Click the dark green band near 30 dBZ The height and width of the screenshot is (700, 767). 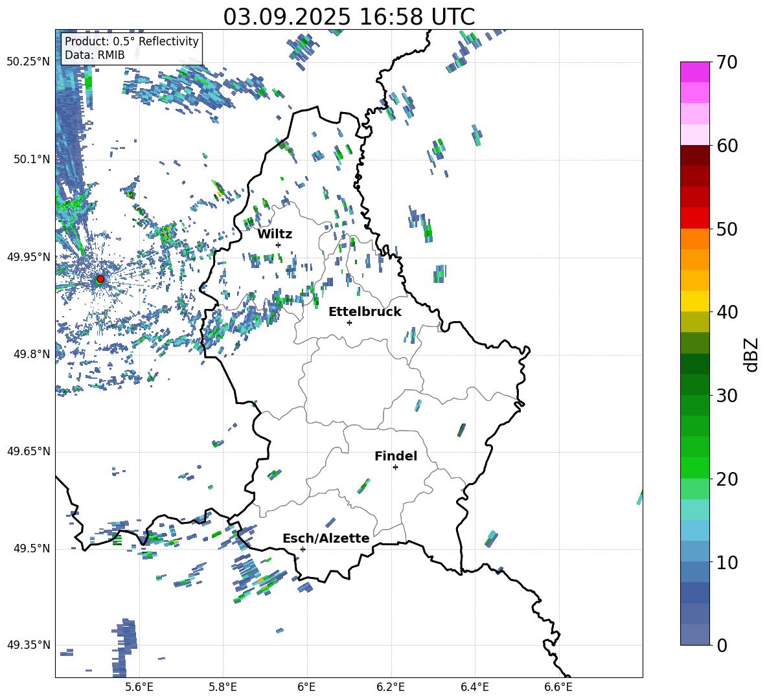695,385
